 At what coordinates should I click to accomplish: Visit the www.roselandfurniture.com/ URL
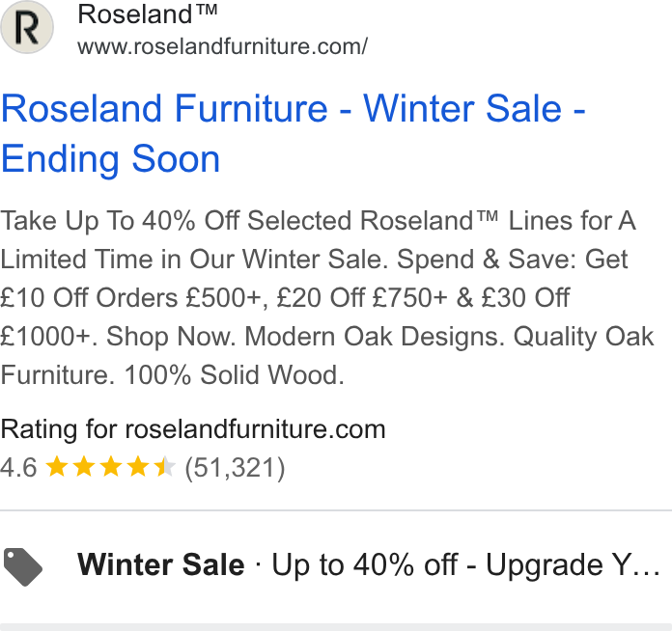coord(222,46)
